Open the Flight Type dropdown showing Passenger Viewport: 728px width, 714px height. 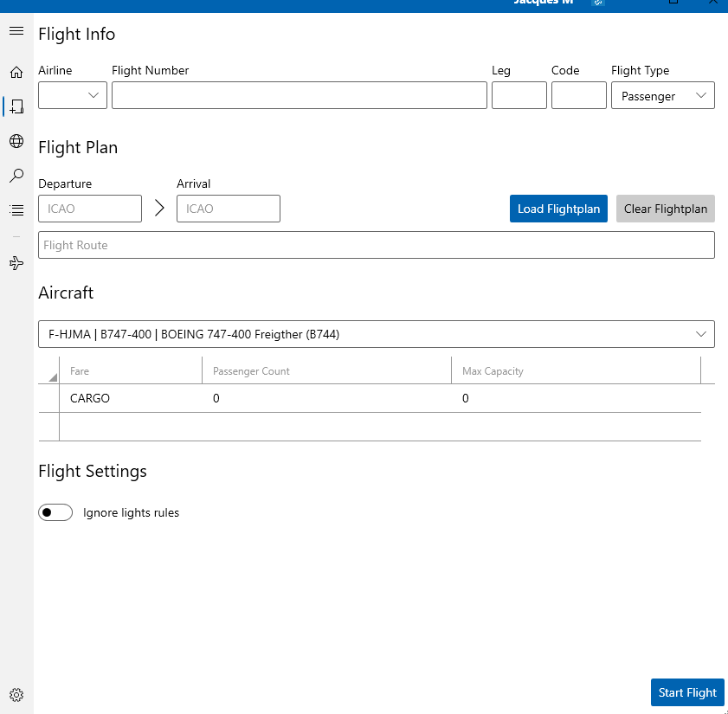662,95
